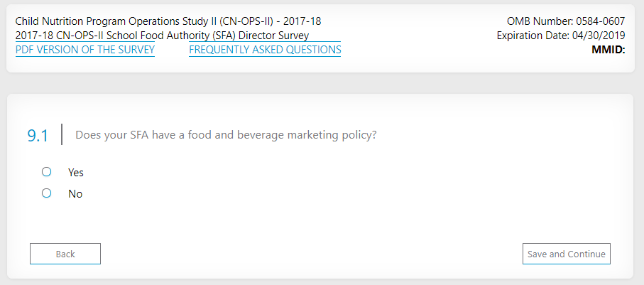The width and height of the screenshot is (644, 285).
Task: Select the Yes radio button
Action: point(47,172)
